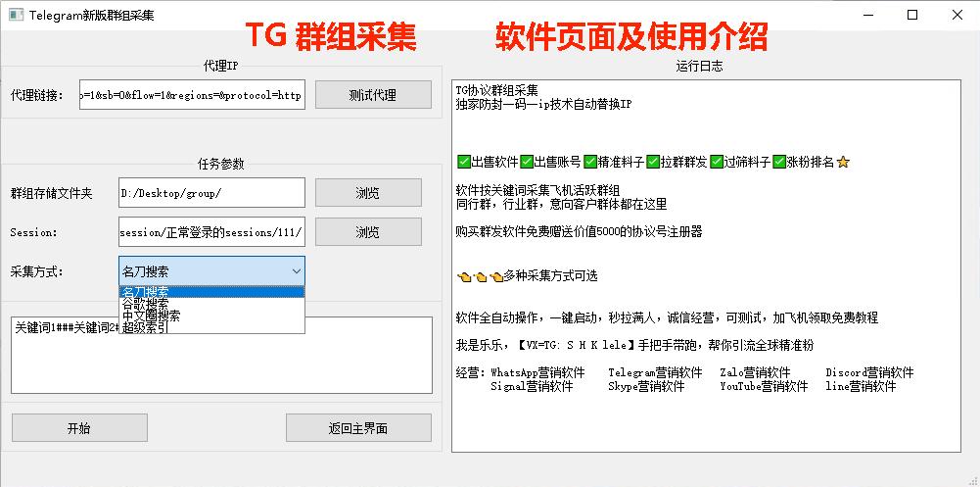This screenshot has height=487, width=980.
Task: Edit the 群组存储文件夹 path field
Action: (211, 193)
